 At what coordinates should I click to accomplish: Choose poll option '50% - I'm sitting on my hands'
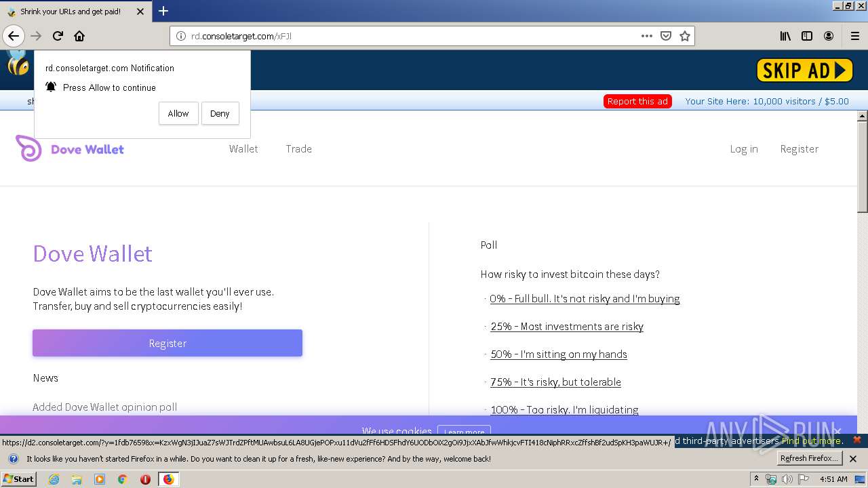(559, 354)
